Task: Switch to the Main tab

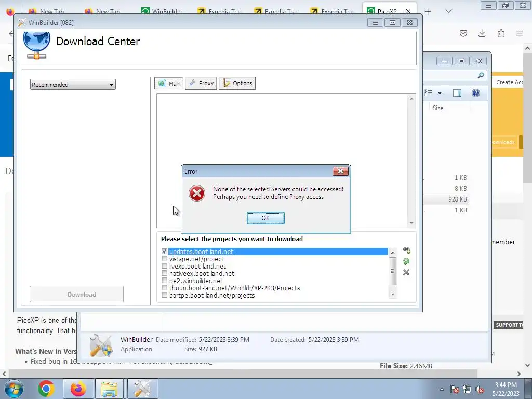Action: pyautogui.click(x=169, y=84)
